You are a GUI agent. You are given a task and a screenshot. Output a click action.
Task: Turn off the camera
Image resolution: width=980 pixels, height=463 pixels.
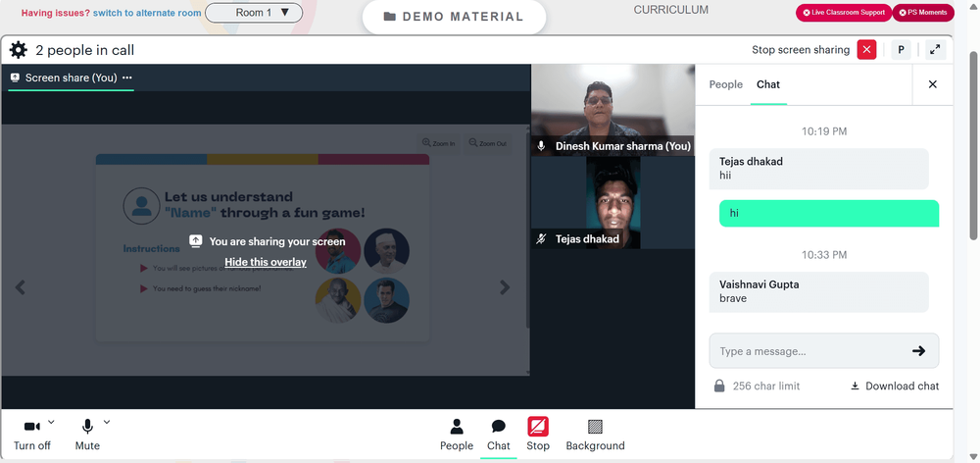tap(32, 427)
